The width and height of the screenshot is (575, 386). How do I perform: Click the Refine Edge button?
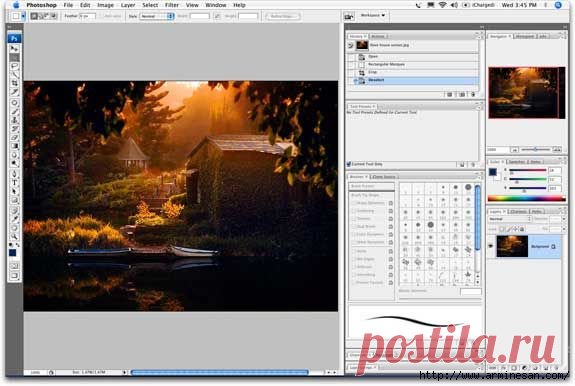283,16
